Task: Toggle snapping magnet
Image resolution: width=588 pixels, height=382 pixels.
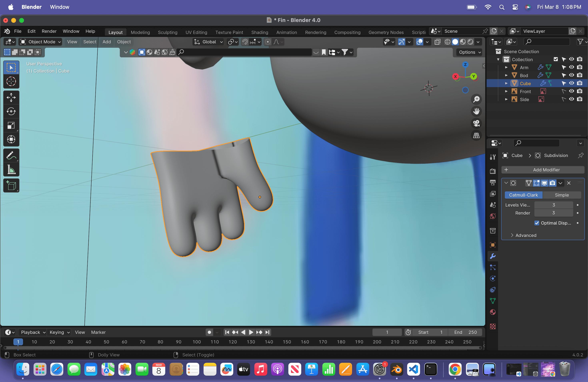Action: [245, 42]
